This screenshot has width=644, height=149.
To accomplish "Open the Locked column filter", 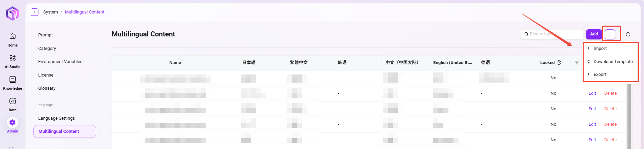I will tap(577, 63).
